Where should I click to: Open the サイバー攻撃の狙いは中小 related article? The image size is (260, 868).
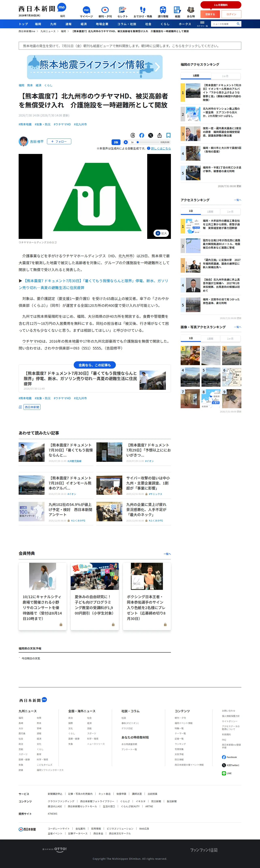pos(133,485)
